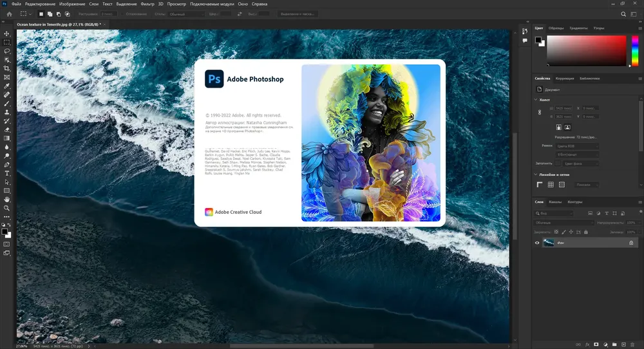
Task: Collapse the Холст section
Action: [x=536, y=100]
